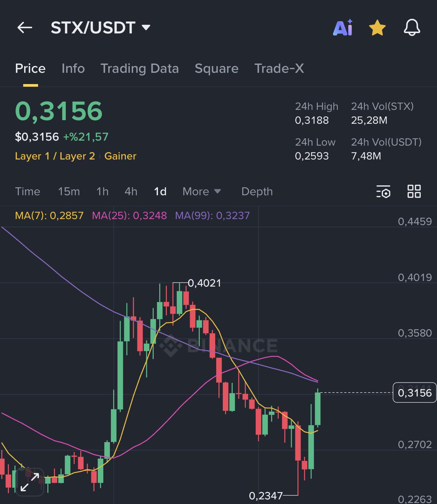Open chart indicator settings icon
437x504 pixels.
click(383, 192)
